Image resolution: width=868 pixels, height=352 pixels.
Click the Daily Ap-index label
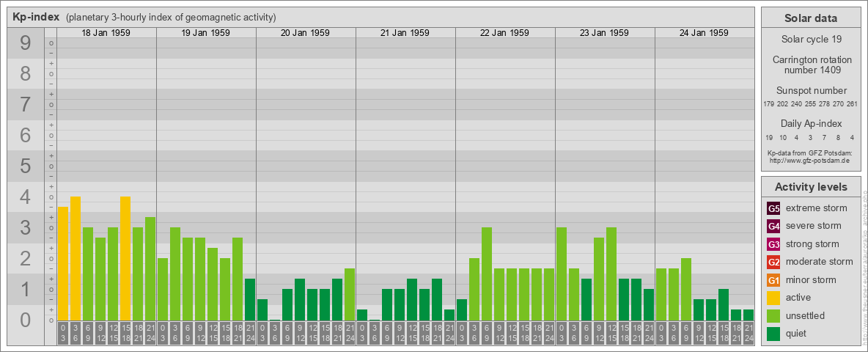pyautogui.click(x=811, y=124)
